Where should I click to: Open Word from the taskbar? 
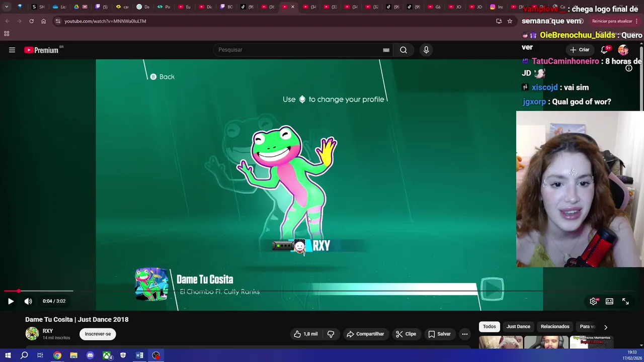pyautogui.click(x=139, y=355)
